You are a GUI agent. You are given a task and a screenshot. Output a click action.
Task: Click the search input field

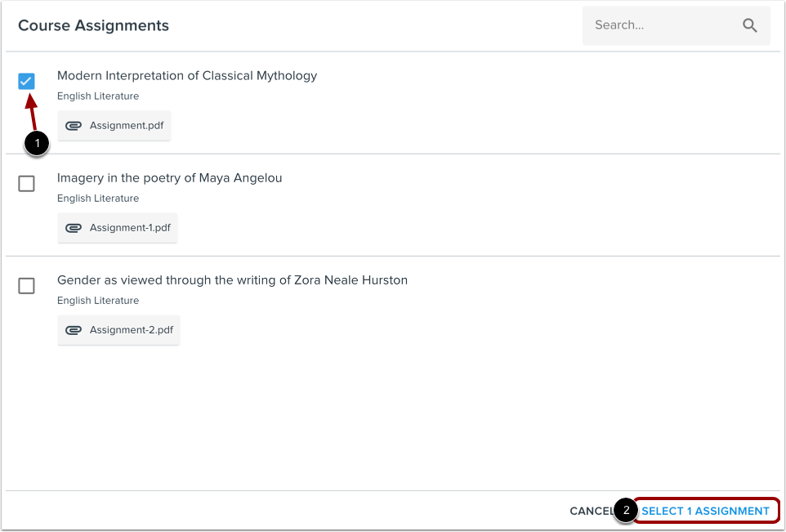coord(662,25)
